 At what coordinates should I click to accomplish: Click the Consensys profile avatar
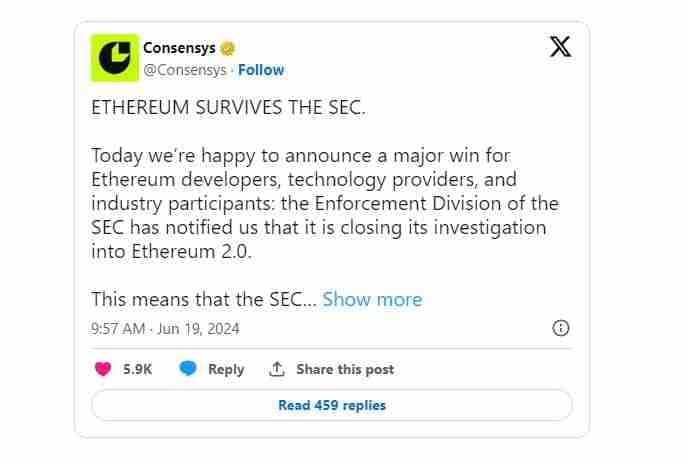pyautogui.click(x=115, y=58)
